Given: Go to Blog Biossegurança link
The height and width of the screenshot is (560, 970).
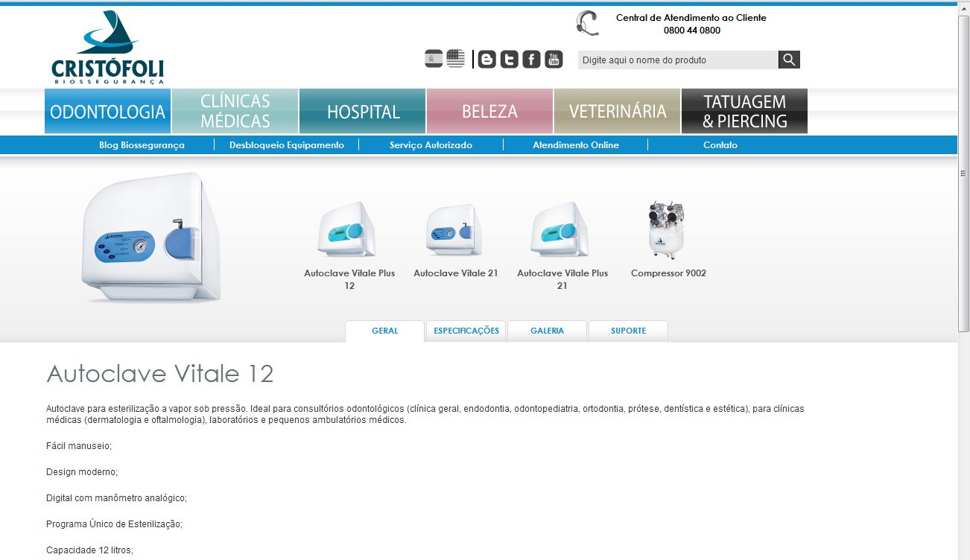Looking at the screenshot, I should [142, 145].
